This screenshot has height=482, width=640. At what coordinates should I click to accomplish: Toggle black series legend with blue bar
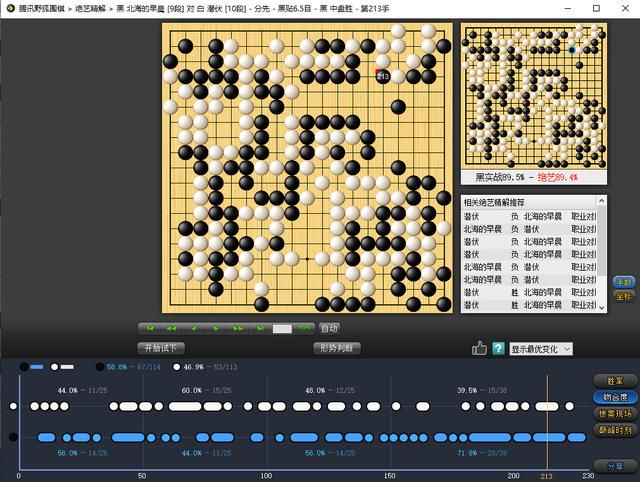coord(32,367)
